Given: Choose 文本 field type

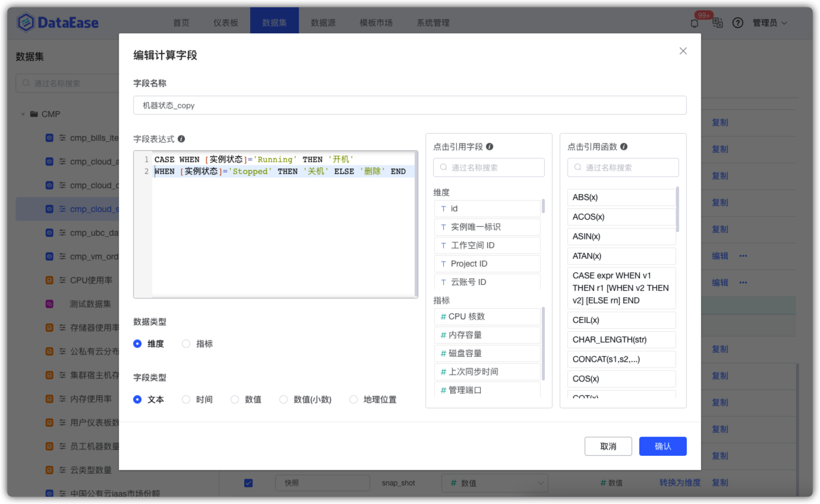Looking at the screenshot, I should click(137, 400).
